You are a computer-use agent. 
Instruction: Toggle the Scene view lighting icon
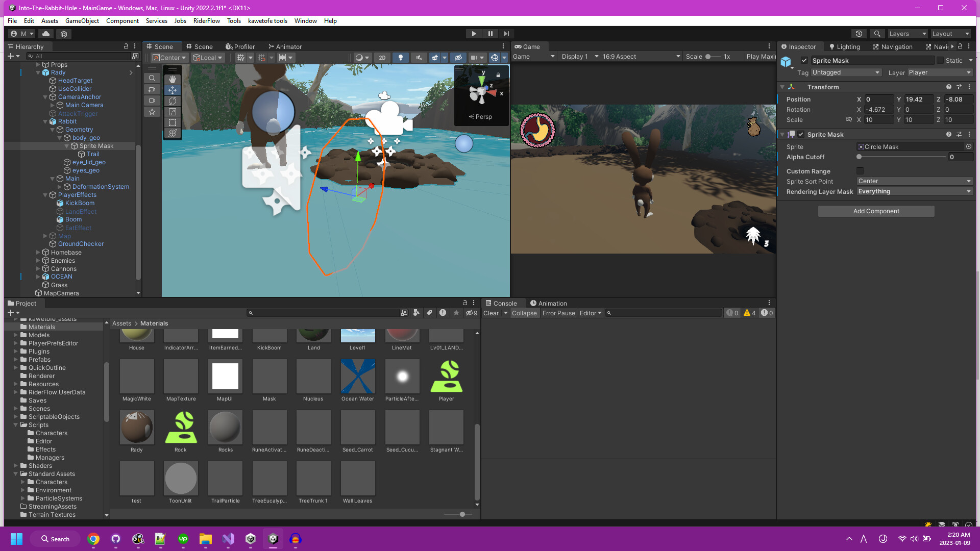(401, 57)
